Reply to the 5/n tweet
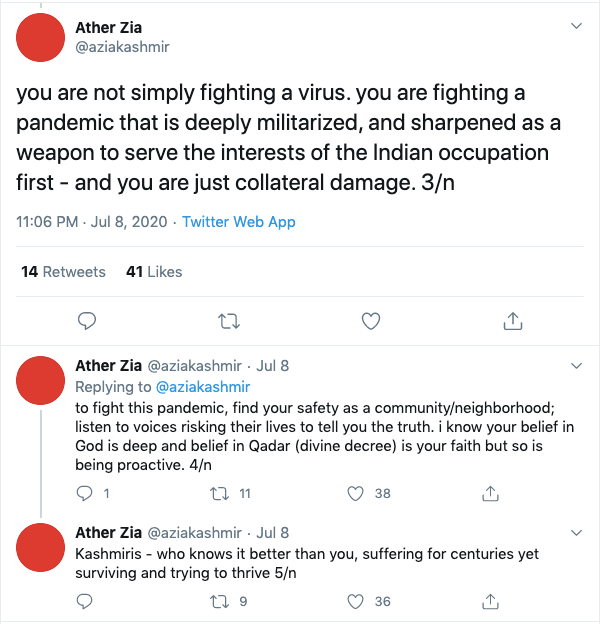603x624 pixels. click(86, 601)
